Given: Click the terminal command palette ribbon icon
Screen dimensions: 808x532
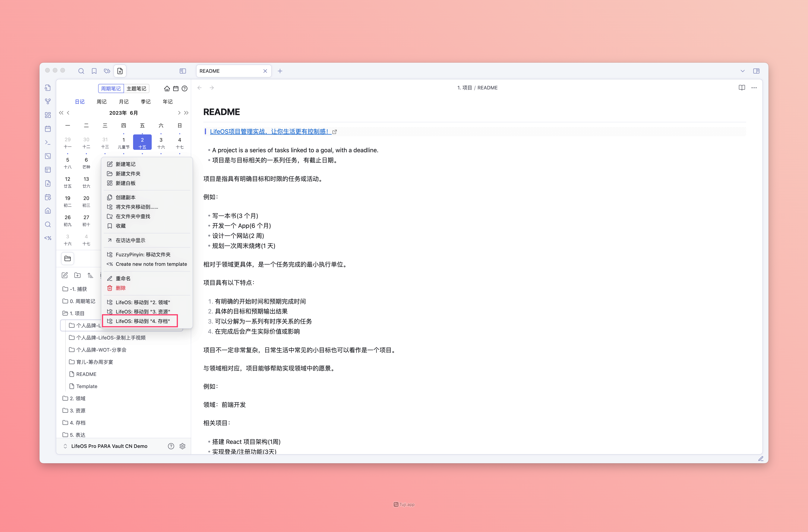Looking at the screenshot, I should click(48, 142).
